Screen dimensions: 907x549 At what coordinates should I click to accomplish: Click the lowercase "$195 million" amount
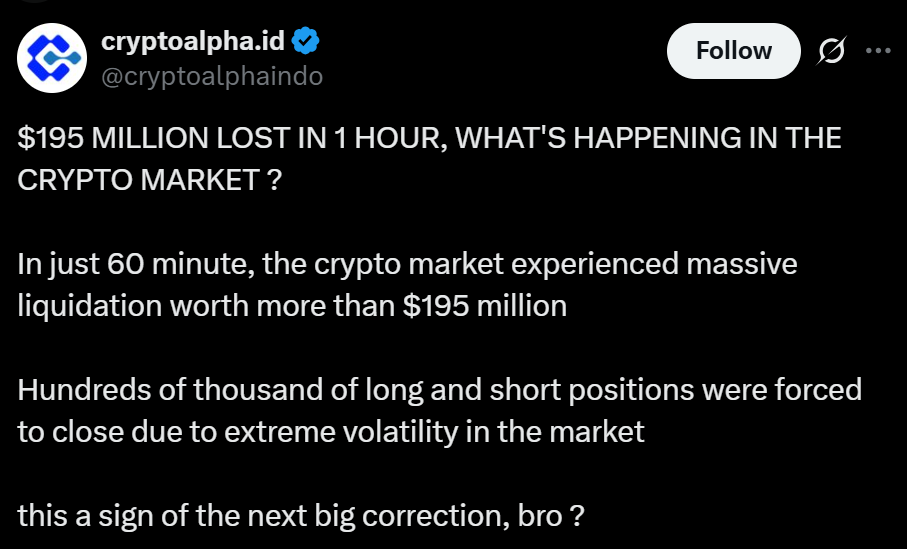[x=485, y=305]
